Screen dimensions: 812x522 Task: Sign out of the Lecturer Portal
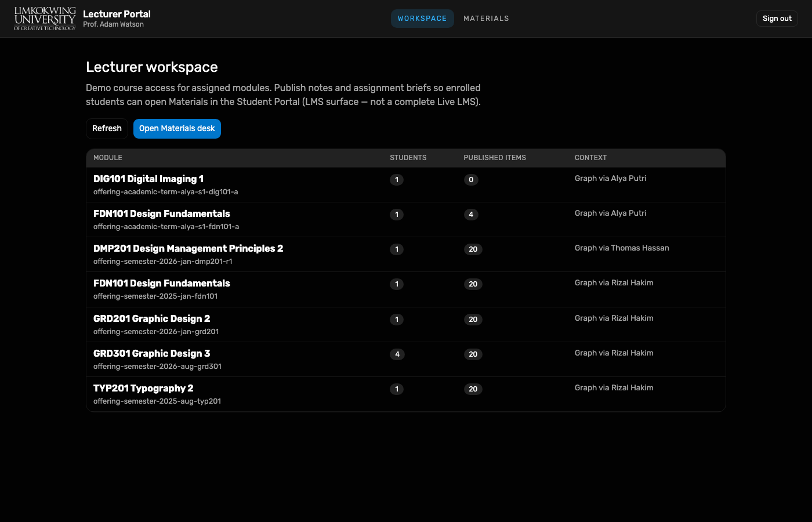(x=777, y=19)
